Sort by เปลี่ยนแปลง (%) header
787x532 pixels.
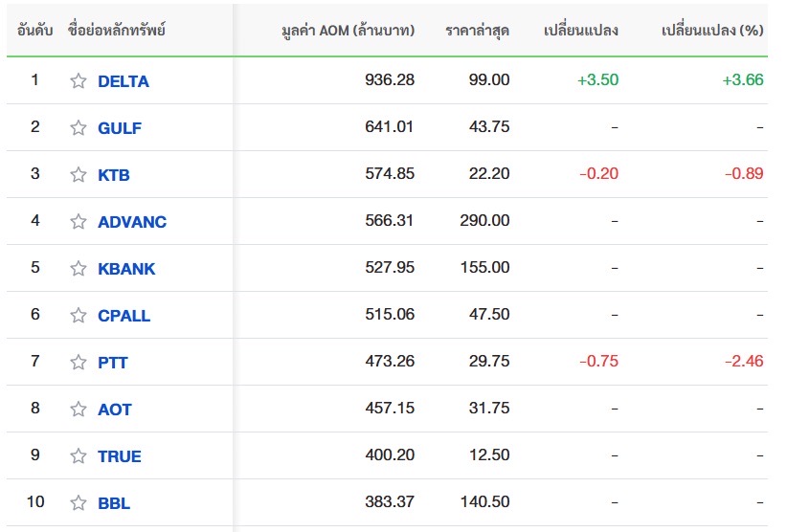tap(712, 31)
